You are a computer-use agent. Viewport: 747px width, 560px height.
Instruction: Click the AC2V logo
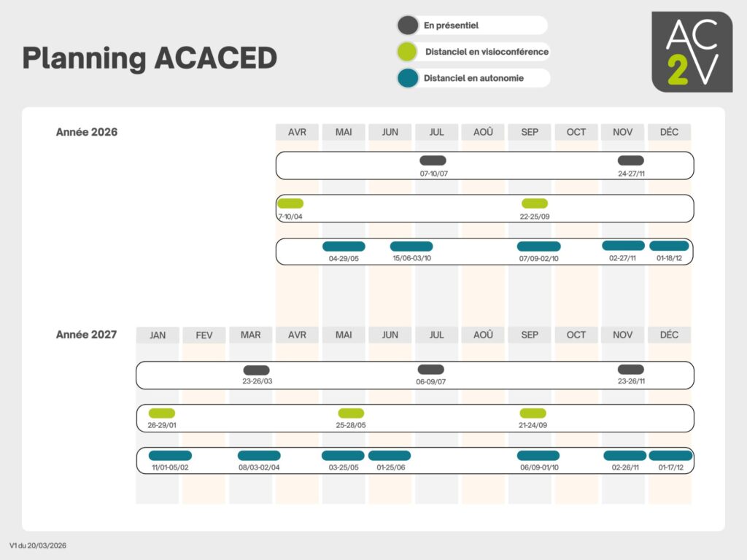692,52
